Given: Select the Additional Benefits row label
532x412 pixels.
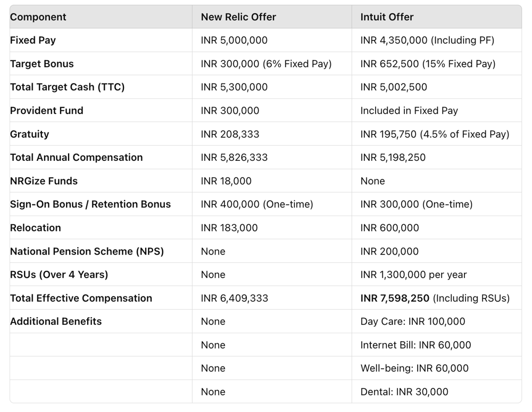Looking at the screenshot, I should tap(56, 322).
